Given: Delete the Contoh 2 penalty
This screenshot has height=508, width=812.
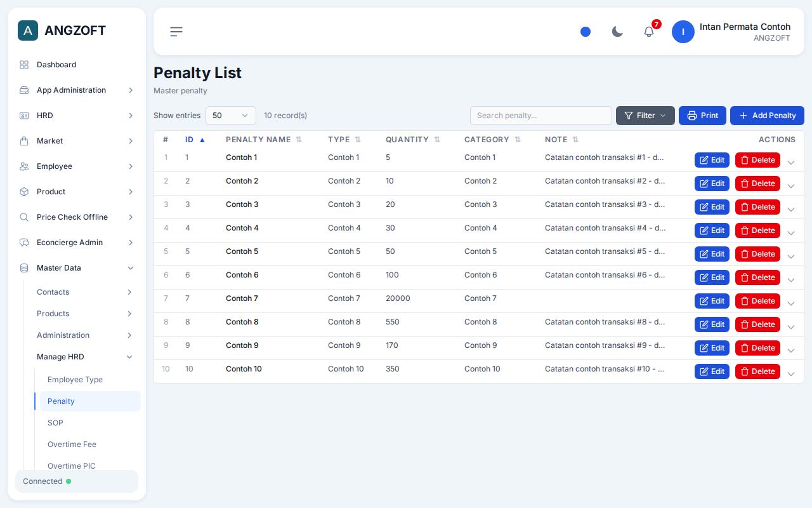Looking at the screenshot, I should 757,184.
